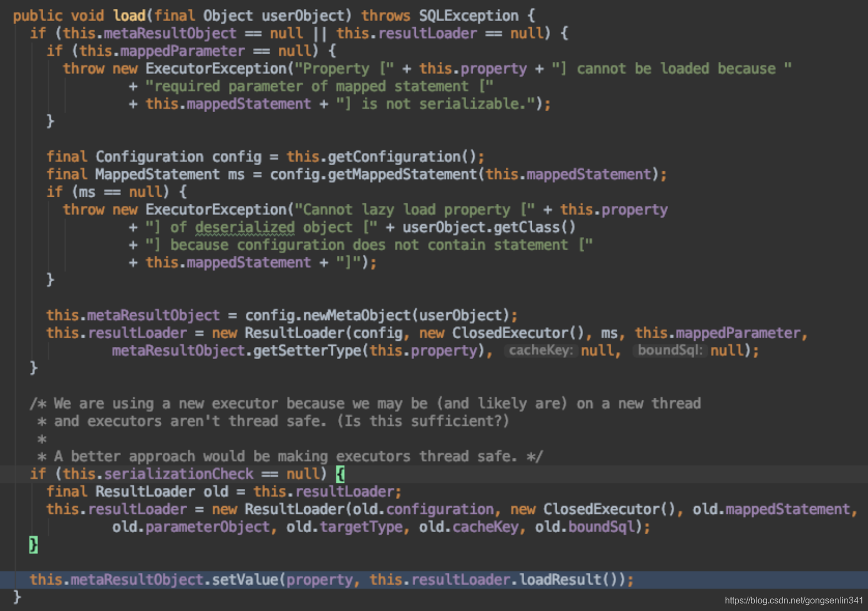Click the boundSql: inlay hint
The width and height of the screenshot is (868, 611).
[670, 350]
